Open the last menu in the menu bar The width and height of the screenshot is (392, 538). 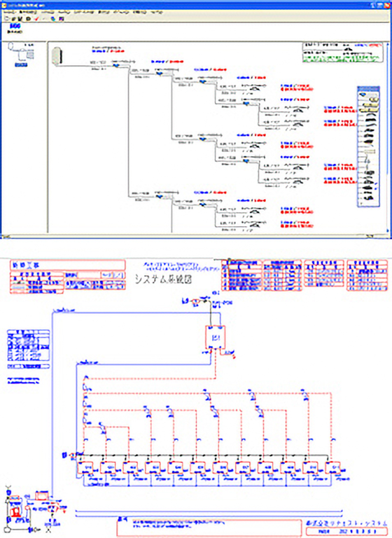coord(157,12)
